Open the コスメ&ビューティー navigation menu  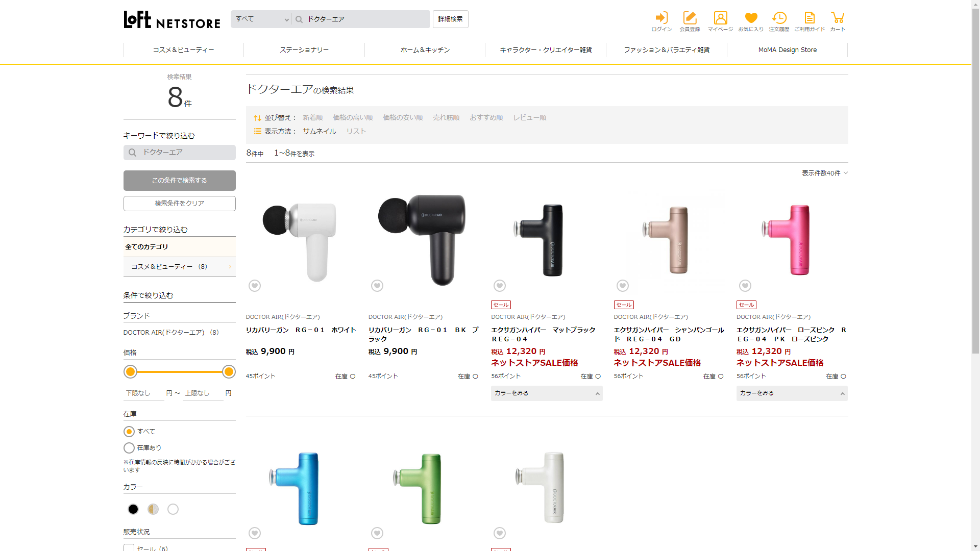[183, 50]
